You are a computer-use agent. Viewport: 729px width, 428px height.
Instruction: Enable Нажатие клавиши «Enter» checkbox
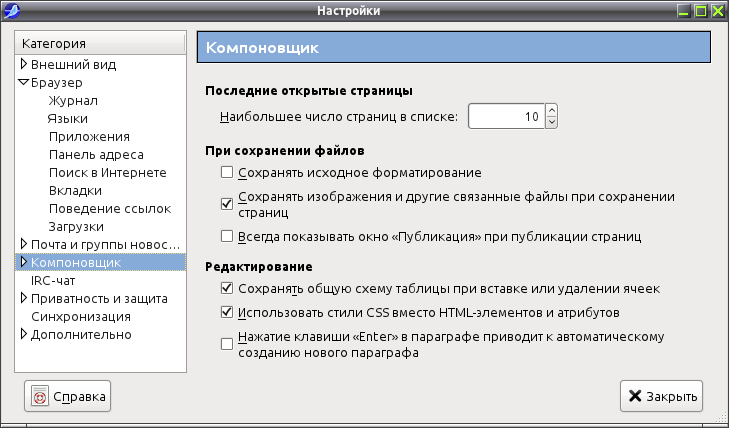tap(227, 344)
